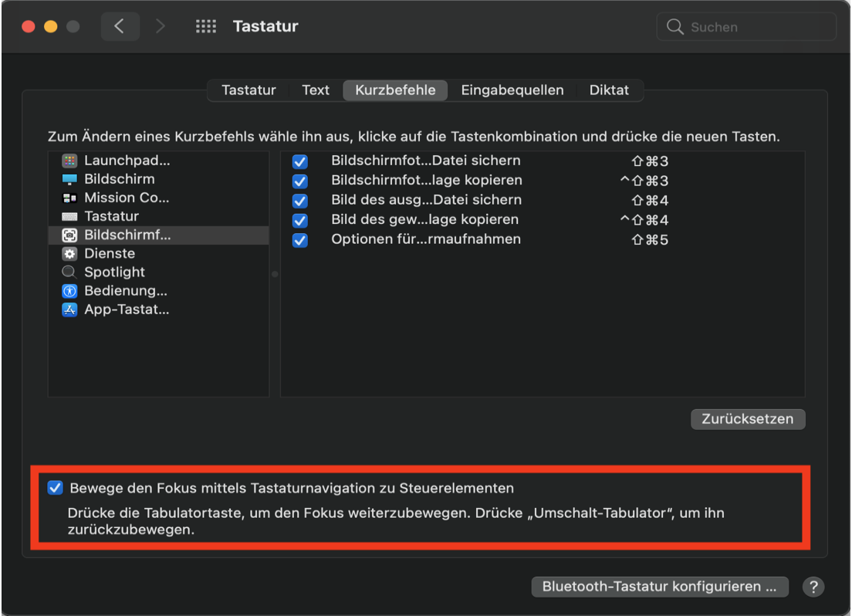Disable the Optionen für Bildschirmaufnahmen shortcut
The image size is (852, 616).
click(x=300, y=240)
